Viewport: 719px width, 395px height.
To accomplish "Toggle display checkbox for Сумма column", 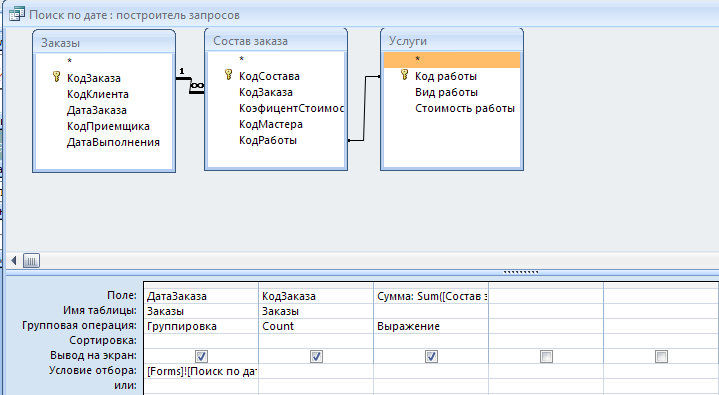I will [431, 356].
